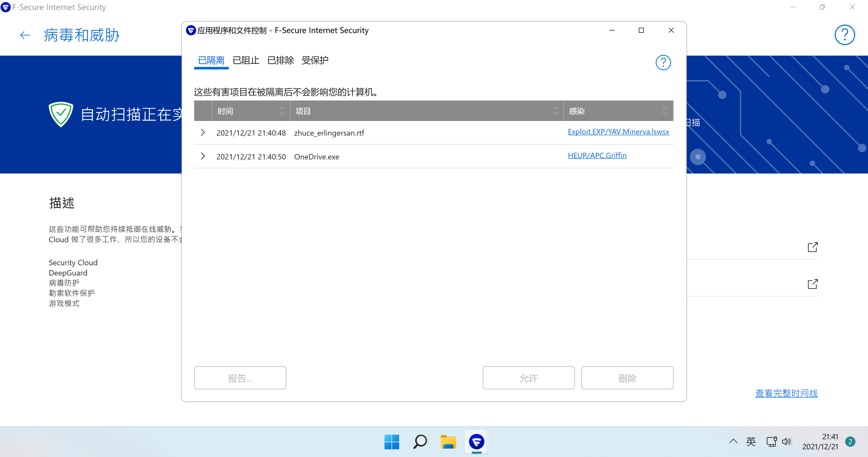Open Windows Start menu
Screen dimensions: 868x457
[392, 442]
